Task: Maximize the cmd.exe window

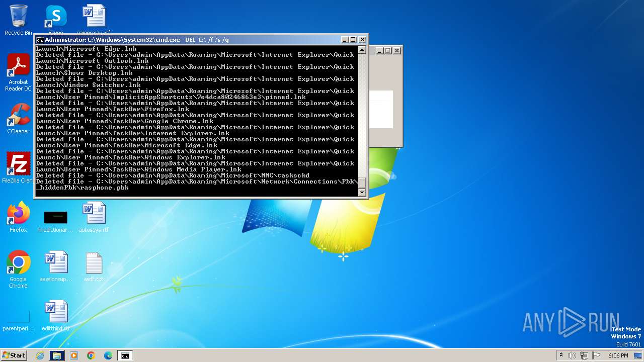Action: coord(353,40)
